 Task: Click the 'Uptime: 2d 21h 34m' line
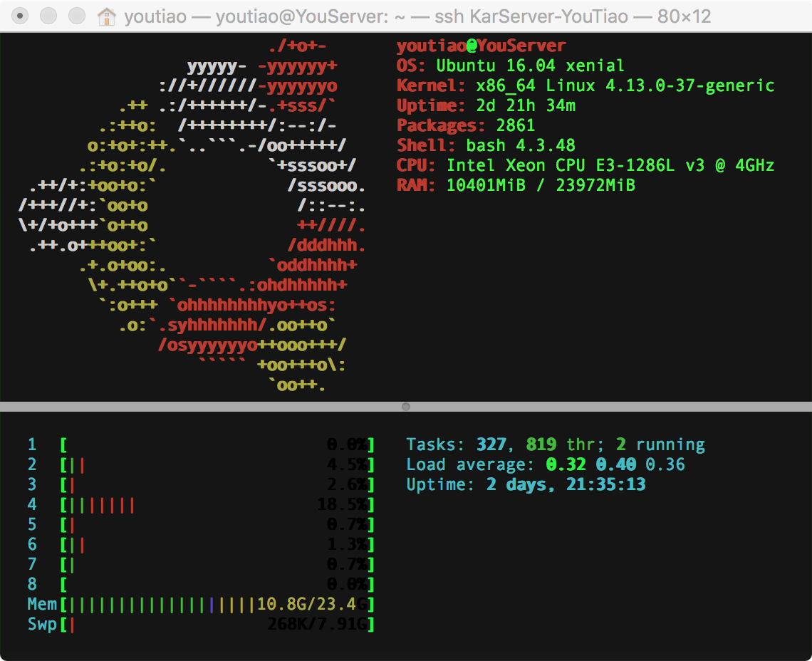pos(486,105)
